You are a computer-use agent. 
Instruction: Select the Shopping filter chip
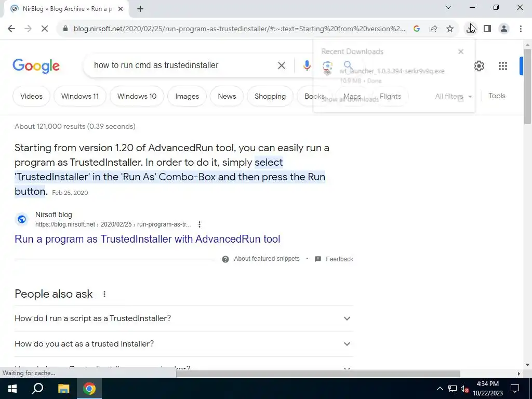tap(270, 96)
